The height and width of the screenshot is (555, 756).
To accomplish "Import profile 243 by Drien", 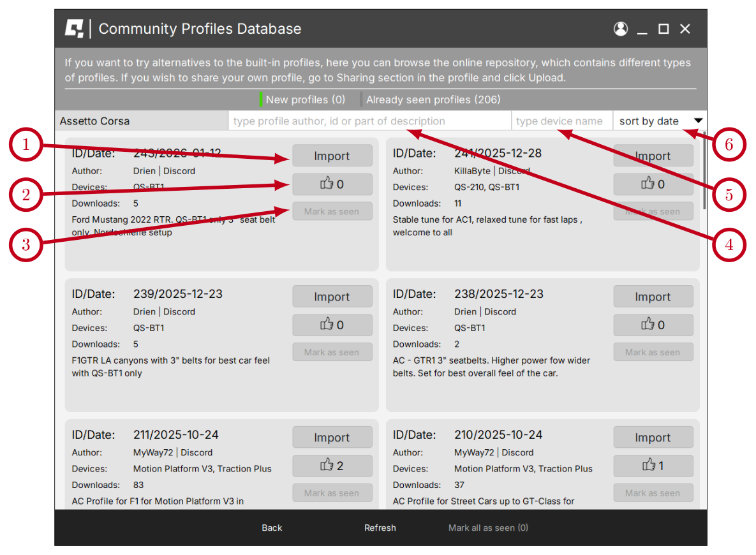I will point(332,156).
